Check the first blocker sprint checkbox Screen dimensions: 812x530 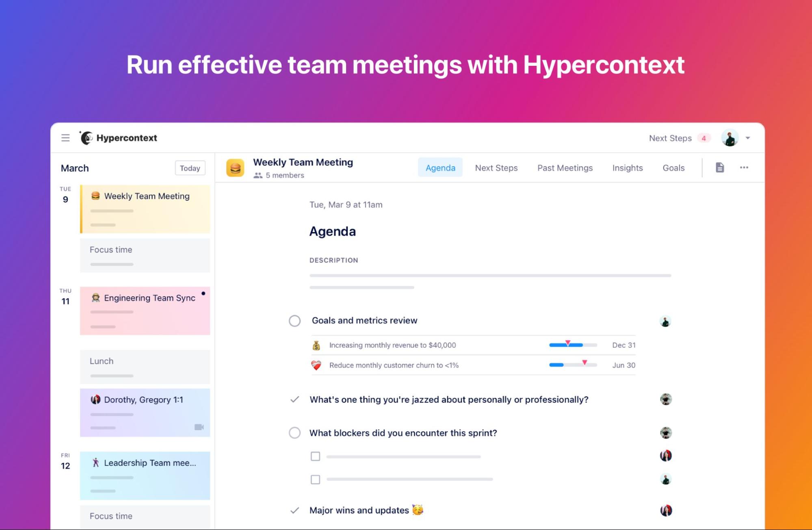click(316, 455)
